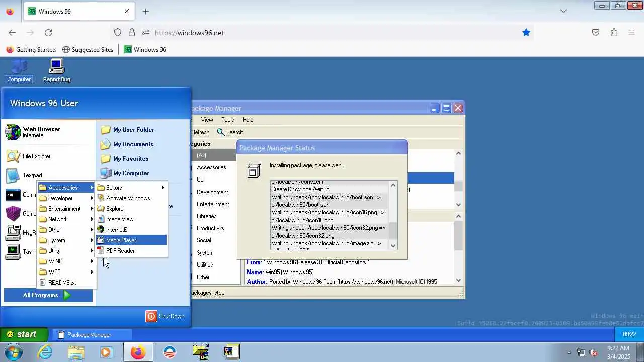This screenshot has height=362, width=644.
Task: Click Package Manager taskbar button
Action: tap(92, 335)
